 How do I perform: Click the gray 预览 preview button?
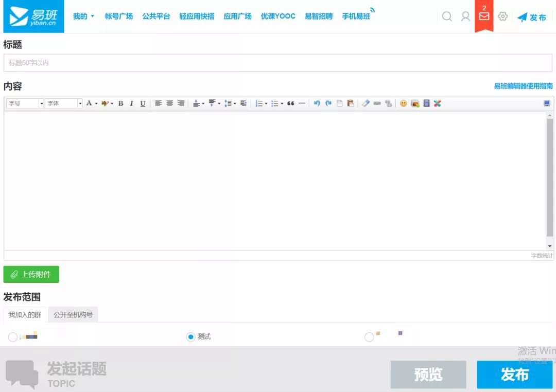click(428, 375)
